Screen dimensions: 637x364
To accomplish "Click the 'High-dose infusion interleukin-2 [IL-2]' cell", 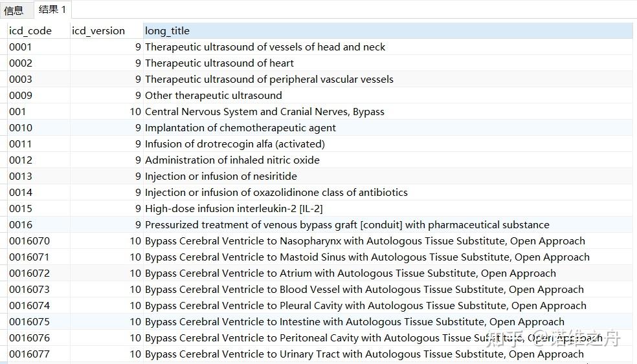I will (x=234, y=208).
